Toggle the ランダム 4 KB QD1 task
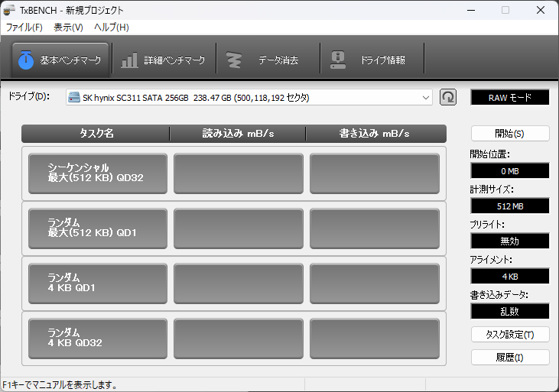The height and width of the screenshot is (392, 559). 97,283
